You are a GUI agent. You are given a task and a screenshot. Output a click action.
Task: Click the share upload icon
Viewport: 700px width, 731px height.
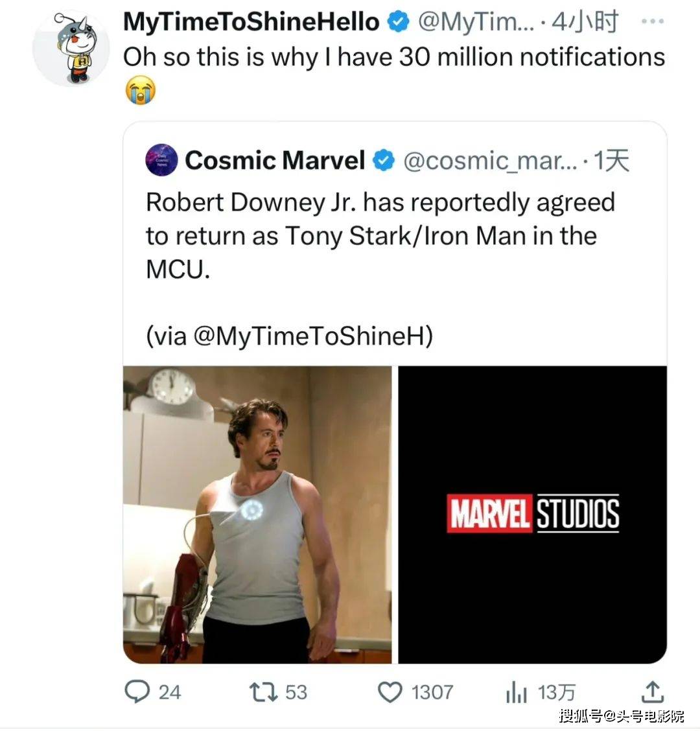652,692
